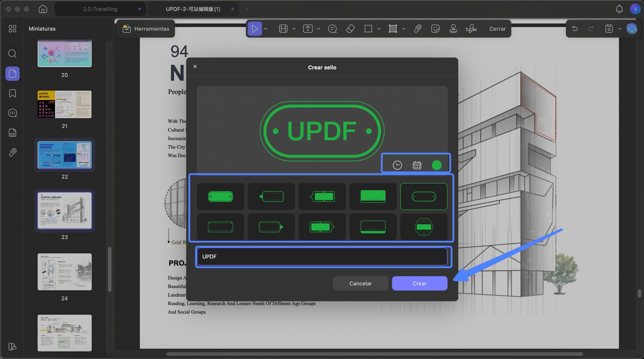The image size is (644, 359).
Task: Open page 24 thumbnail
Action: [64, 272]
